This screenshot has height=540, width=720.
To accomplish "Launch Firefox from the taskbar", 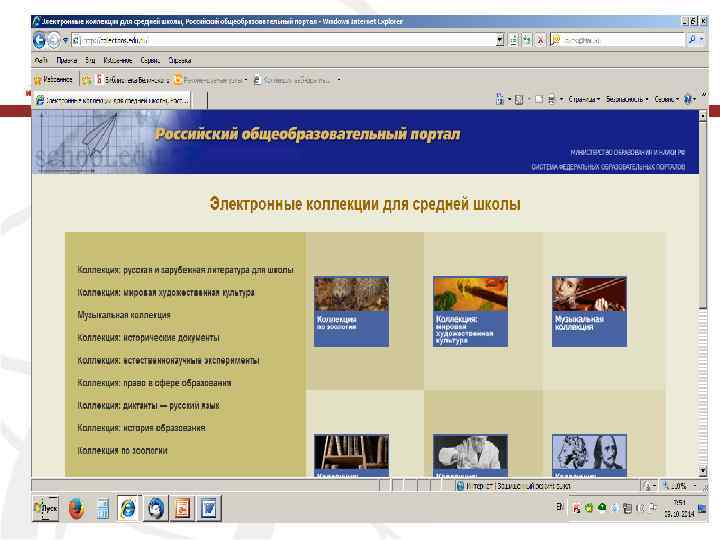I will point(77,509).
